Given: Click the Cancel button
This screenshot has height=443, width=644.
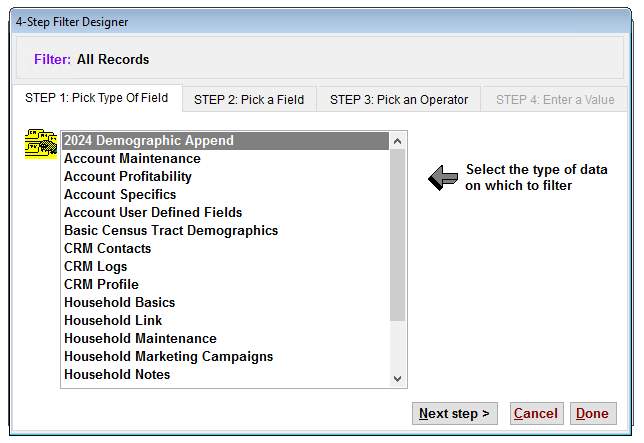Looking at the screenshot, I should [x=536, y=413].
